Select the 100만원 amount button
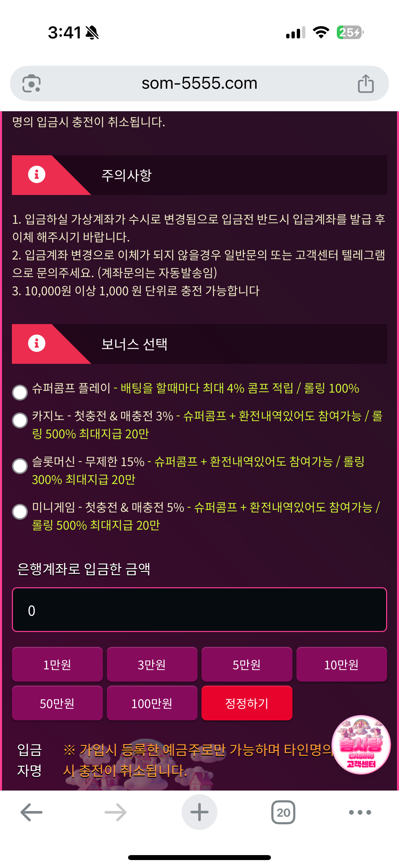Screen dimensions: 399x868 coord(152,703)
